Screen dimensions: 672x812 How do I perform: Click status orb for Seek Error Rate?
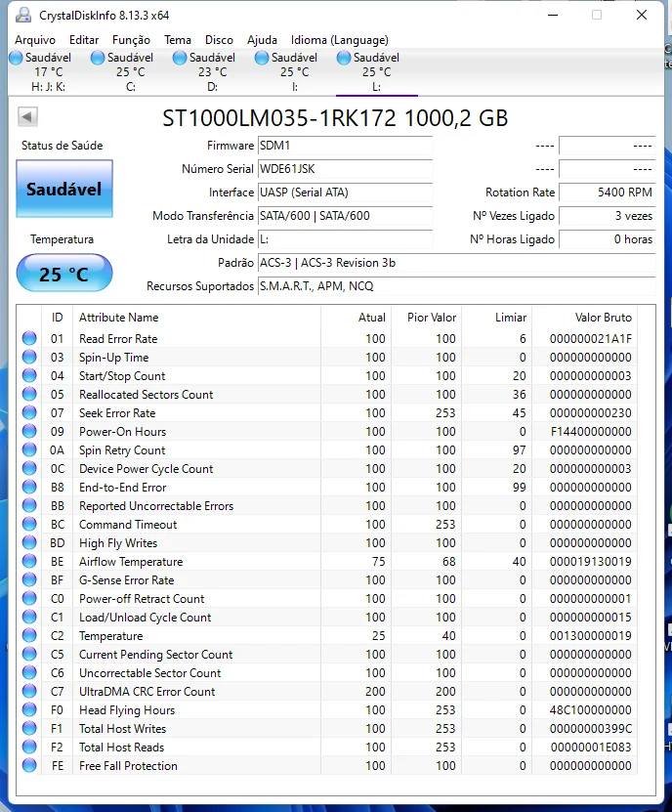tap(29, 412)
